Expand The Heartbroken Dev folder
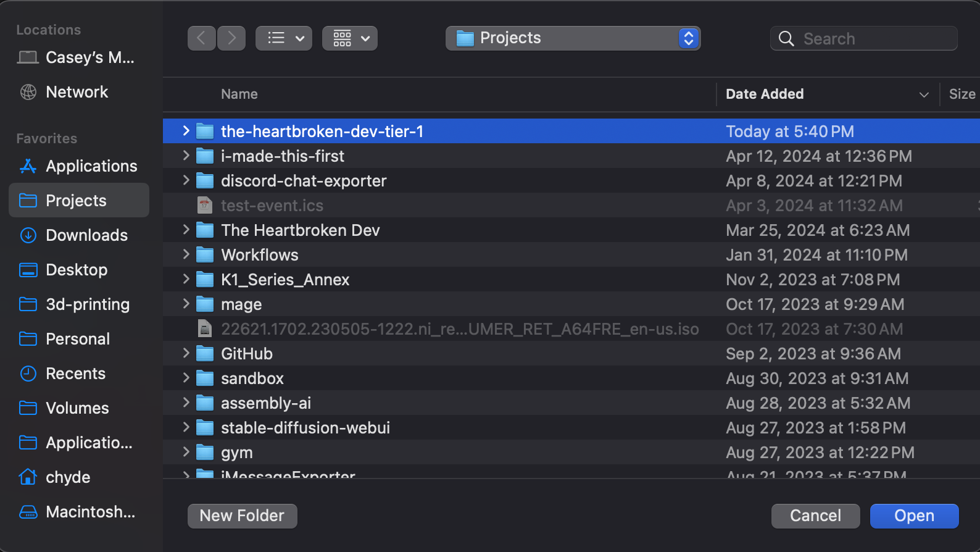 (186, 230)
